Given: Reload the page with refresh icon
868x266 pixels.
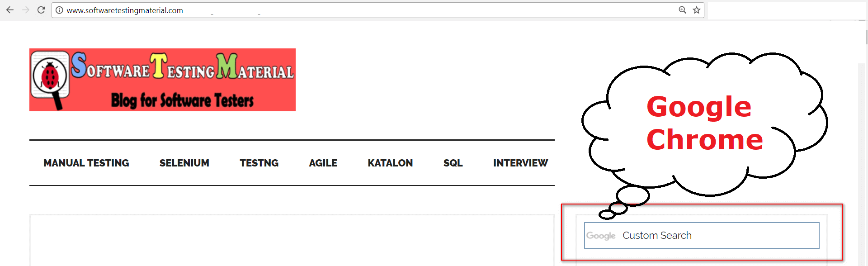Looking at the screenshot, I should tap(41, 10).
